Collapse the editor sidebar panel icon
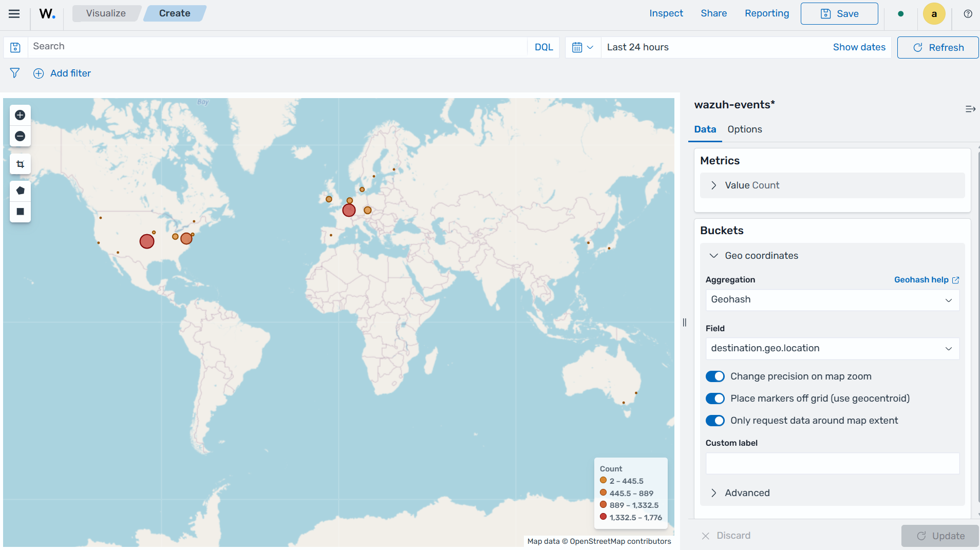The height and width of the screenshot is (550, 980). tap(970, 109)
